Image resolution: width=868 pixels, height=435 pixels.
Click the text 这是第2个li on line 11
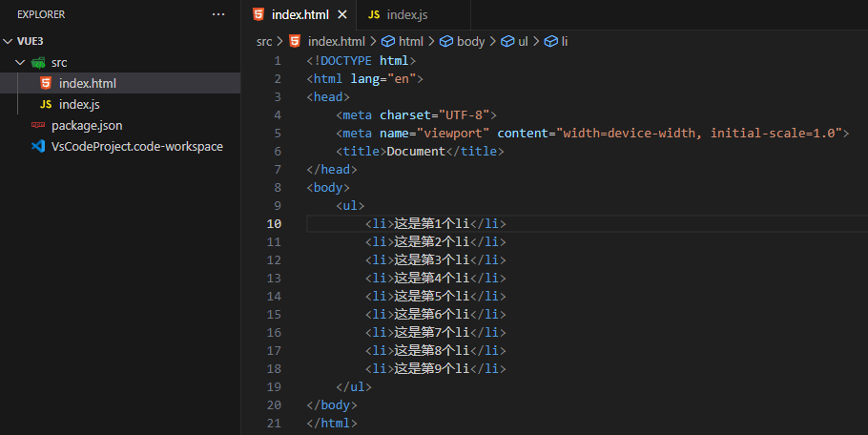(431, 242)
